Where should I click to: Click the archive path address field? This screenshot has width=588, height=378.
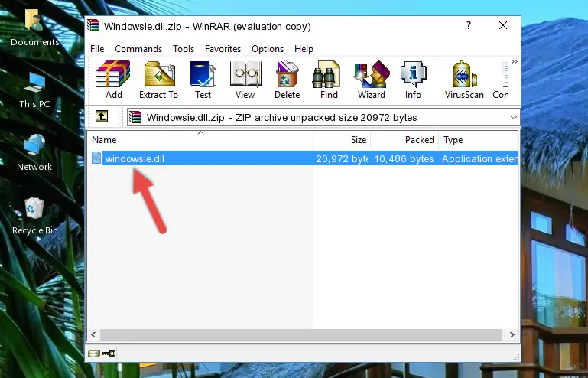pos(323,118)
